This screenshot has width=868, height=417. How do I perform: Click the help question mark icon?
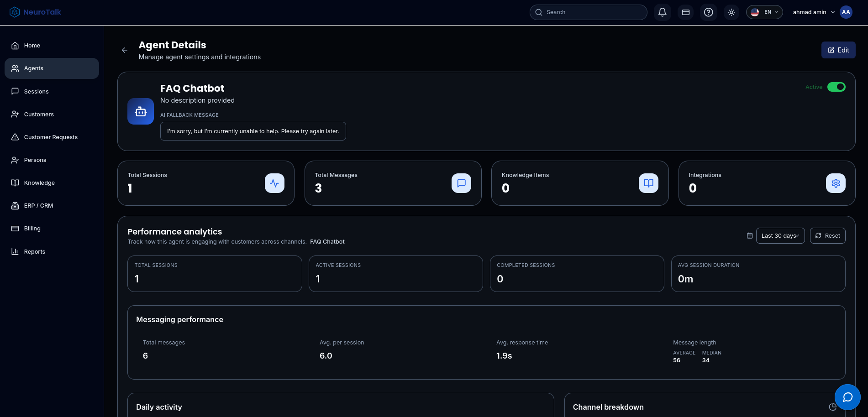708,12
